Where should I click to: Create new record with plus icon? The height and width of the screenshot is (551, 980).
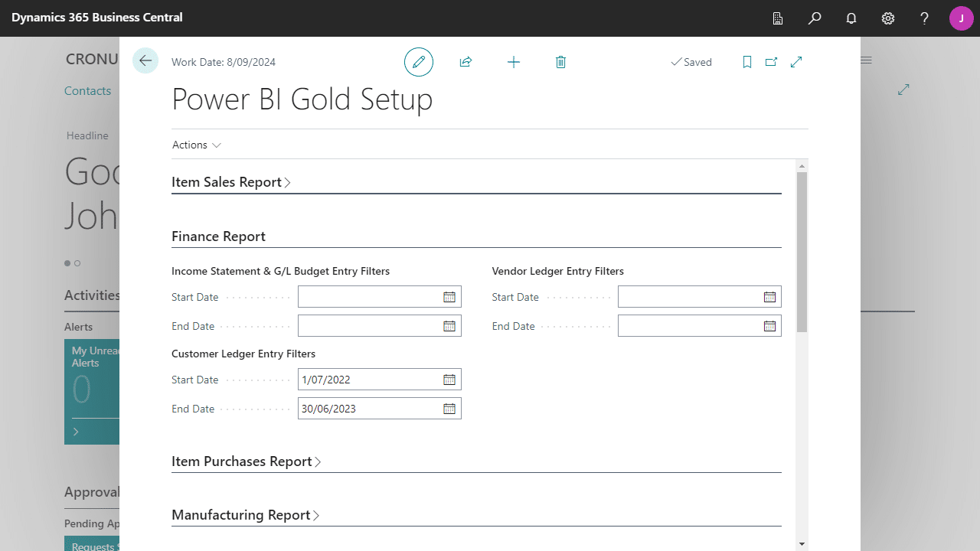coord(514,62)
